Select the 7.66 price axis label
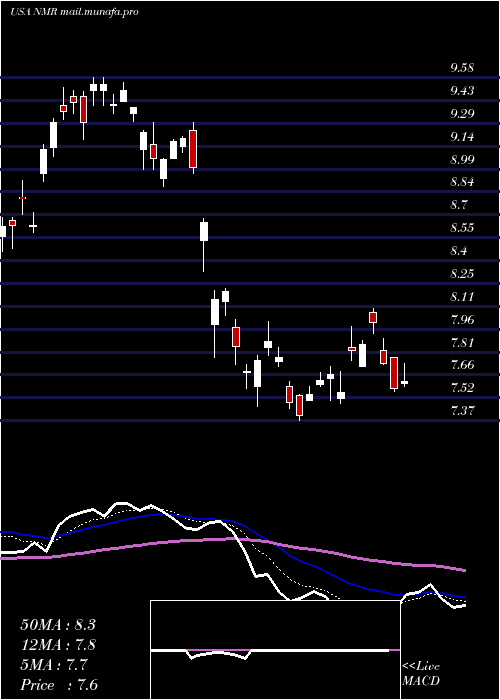Image resolution: width=500 pixels, height=700 pixels. point(462,365)
